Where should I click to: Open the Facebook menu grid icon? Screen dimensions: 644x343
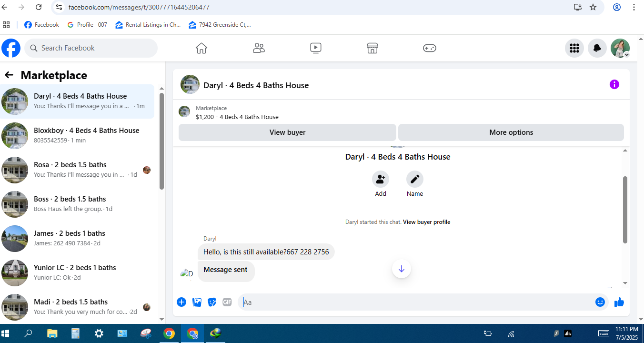click(x=574, y=48)
